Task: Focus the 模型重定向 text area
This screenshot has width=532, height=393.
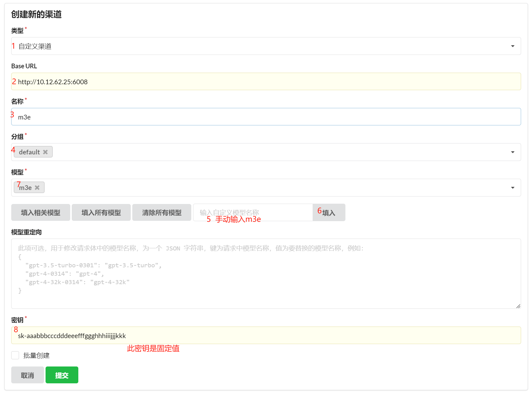Action: pyautogui.click(x=266, y=274)
